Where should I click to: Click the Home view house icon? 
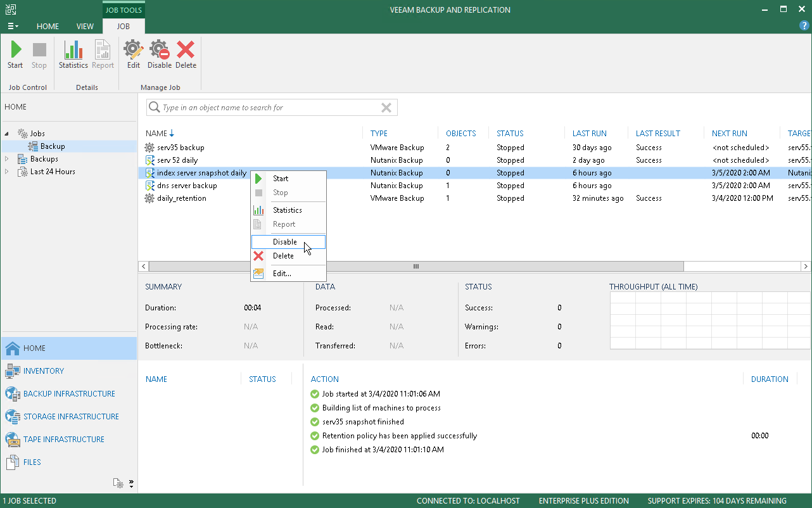point(13,348)
